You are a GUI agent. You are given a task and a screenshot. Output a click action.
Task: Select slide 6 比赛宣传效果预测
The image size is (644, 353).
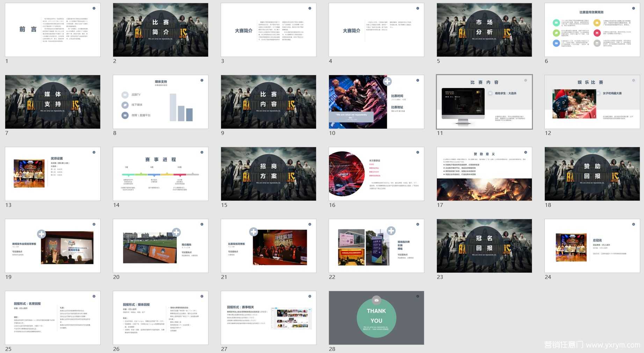592,30
